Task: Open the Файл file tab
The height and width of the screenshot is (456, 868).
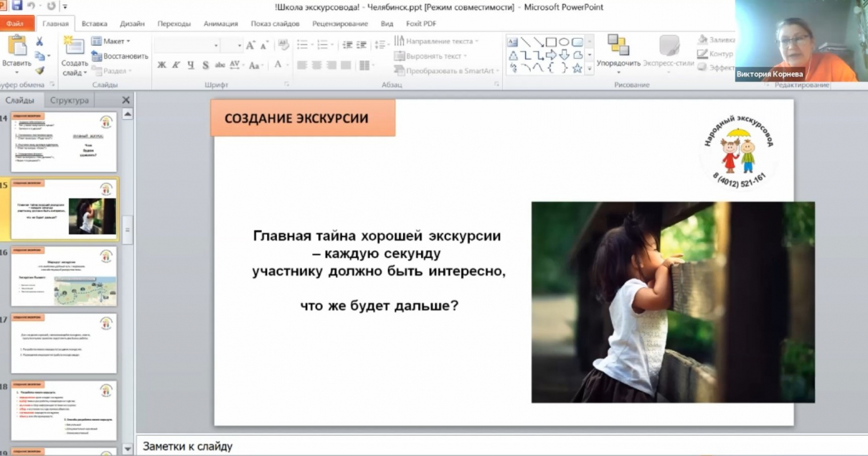Action: coord(16,24)
